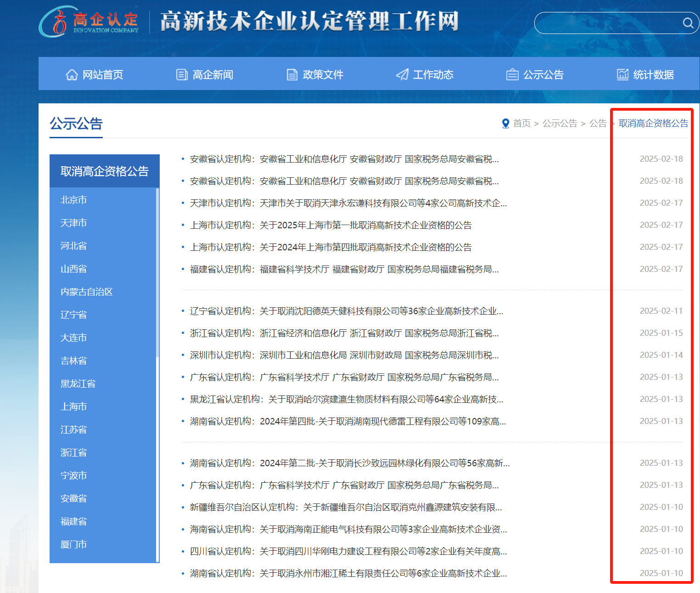Click the 高新技术企业认定管理工作网 site title
Image resolution: width=700 pixels, height=593 pixels.
coord(310,21)
